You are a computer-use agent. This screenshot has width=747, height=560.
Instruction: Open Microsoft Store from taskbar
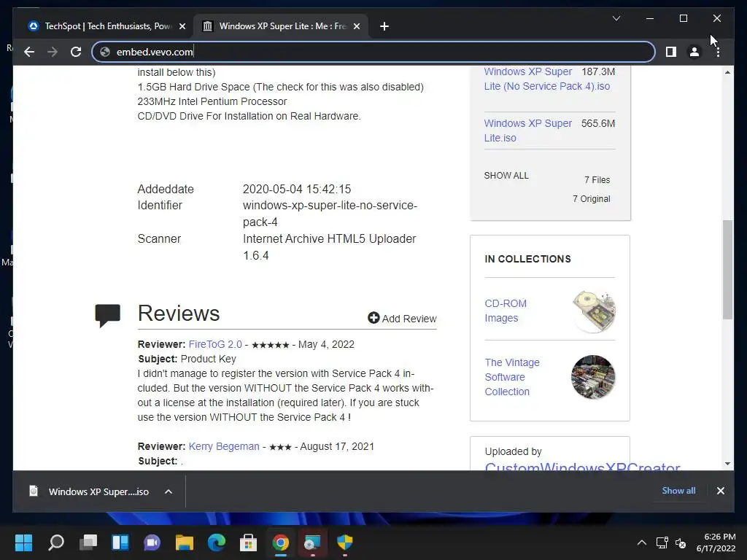click(248, 542)
